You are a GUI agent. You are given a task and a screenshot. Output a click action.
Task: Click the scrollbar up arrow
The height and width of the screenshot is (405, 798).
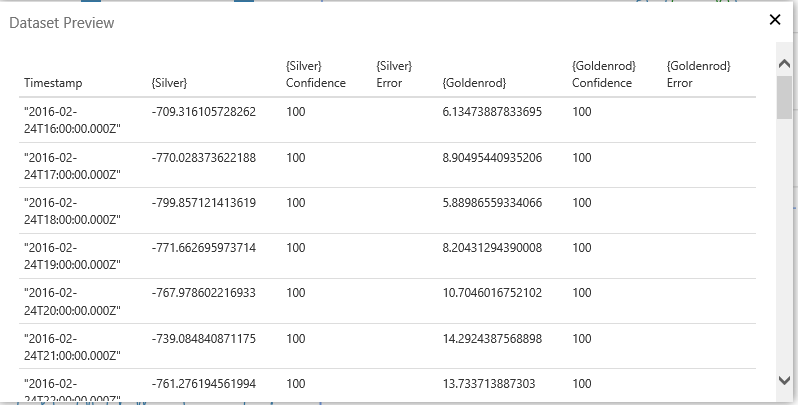tap(784, 64)
